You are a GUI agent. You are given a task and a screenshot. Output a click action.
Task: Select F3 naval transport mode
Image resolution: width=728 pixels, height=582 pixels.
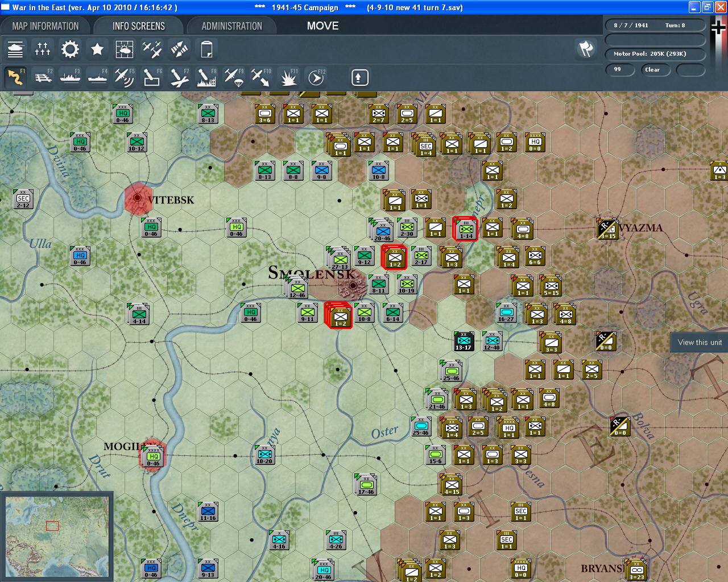70,77
